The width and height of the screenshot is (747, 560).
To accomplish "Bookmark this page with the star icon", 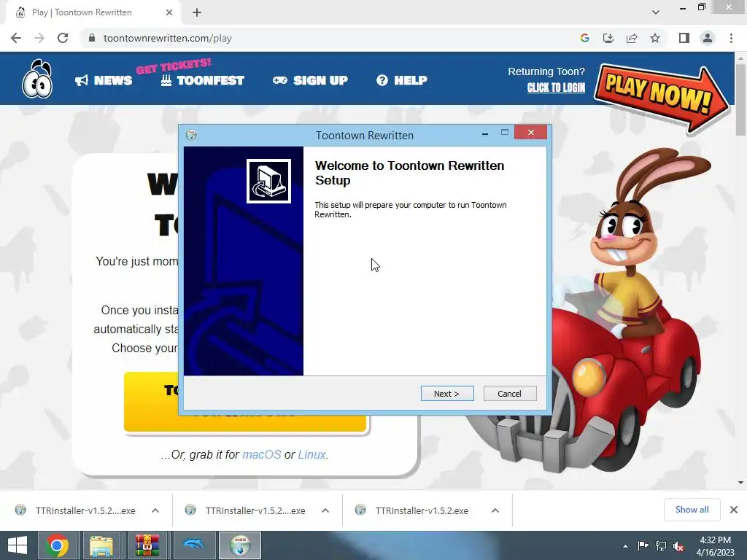I will coord(655,38).
